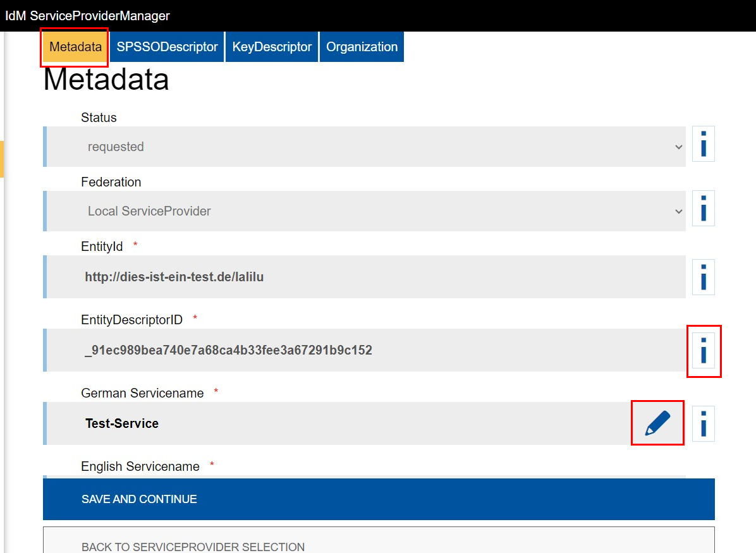
Task: Switch to the SPSSODescriptor tab
Action: [166, 46]
